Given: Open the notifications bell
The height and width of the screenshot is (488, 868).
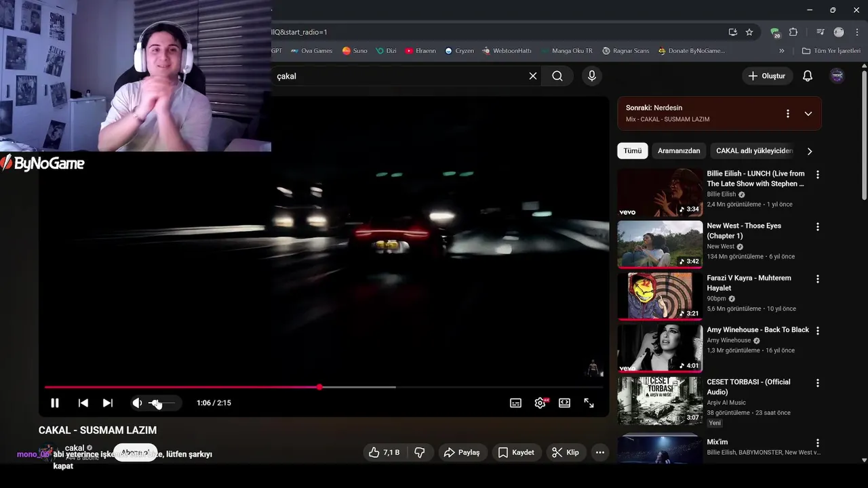Looking at the screenshot, I should pos(808,76).
